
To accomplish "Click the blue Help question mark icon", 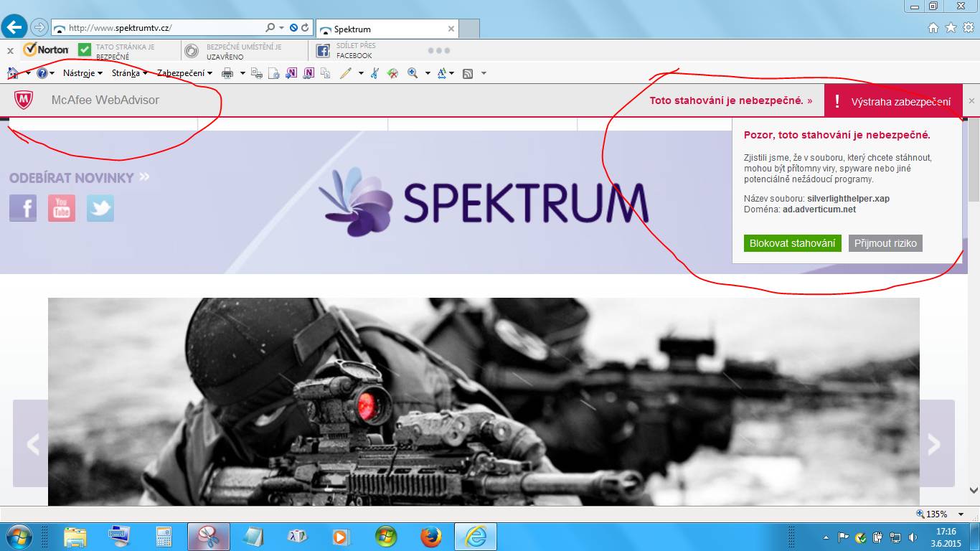I will tap(42, 73).
